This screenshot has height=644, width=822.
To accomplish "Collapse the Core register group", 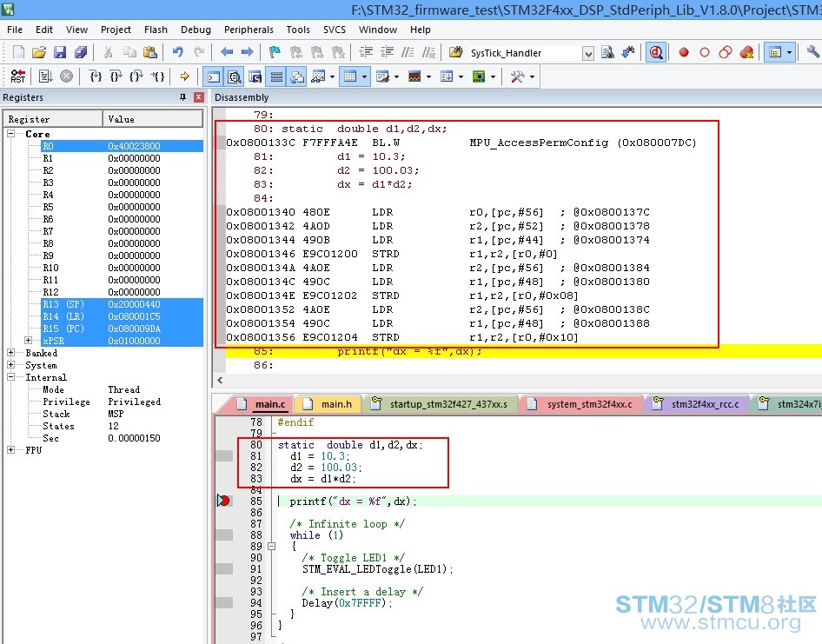I will click(x=10, y=134).
